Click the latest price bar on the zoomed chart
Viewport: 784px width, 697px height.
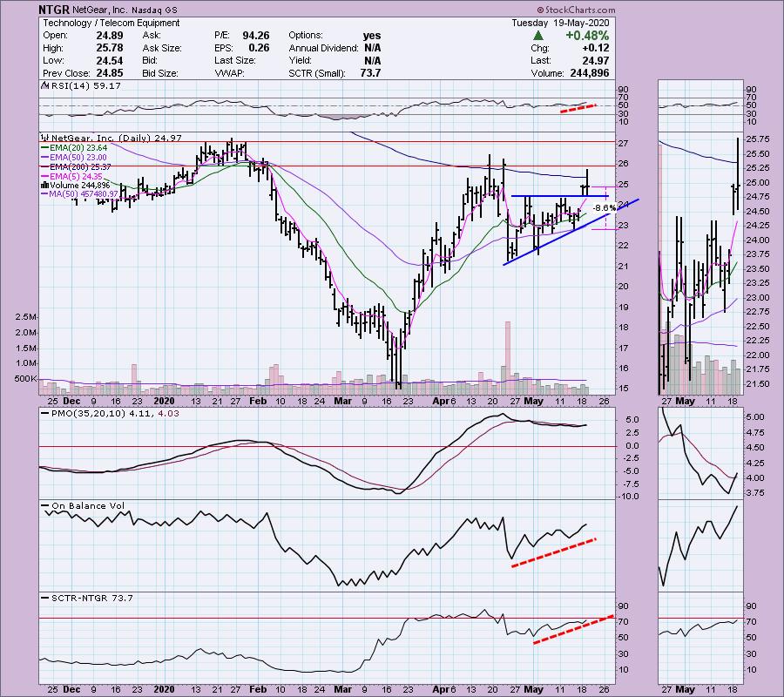738,173
